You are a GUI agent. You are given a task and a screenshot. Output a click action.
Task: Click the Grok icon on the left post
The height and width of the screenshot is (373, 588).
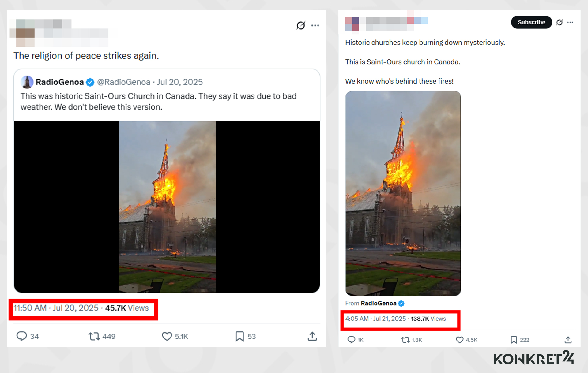[301, 25]
